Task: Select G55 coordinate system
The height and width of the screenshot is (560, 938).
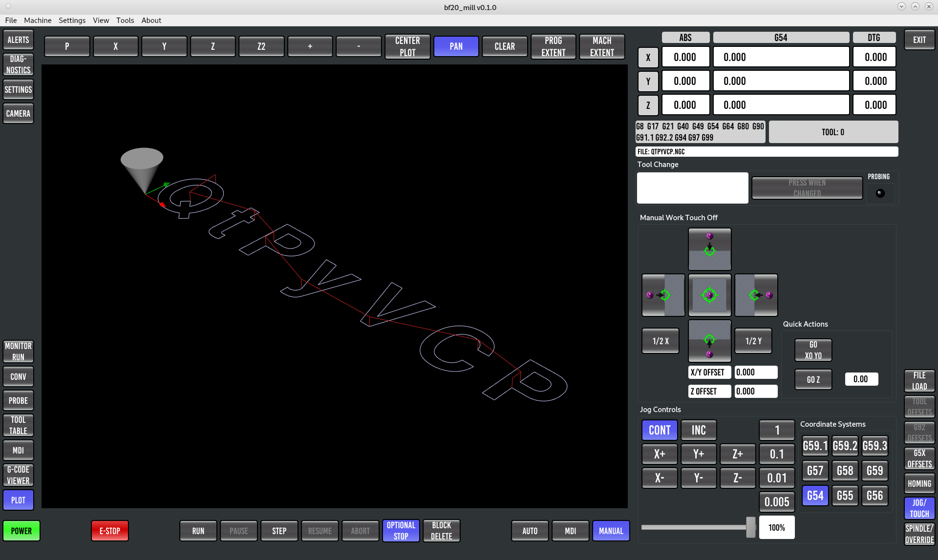Action: (845, 496)
